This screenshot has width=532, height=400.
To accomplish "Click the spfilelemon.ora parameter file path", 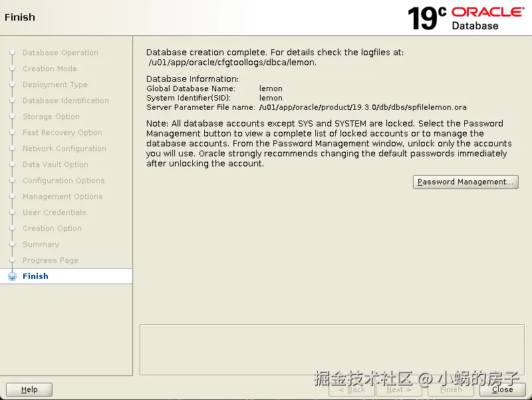I will pos(362,107).
